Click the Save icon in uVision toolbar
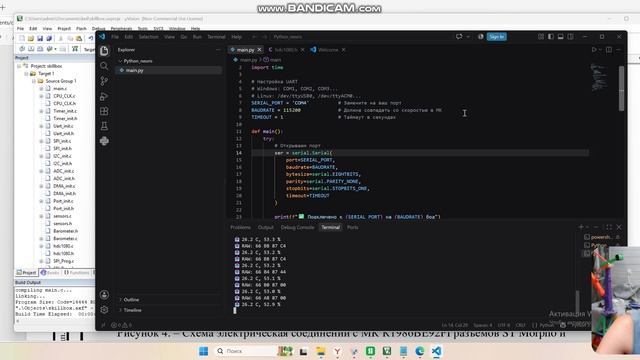 pos(40,38)
